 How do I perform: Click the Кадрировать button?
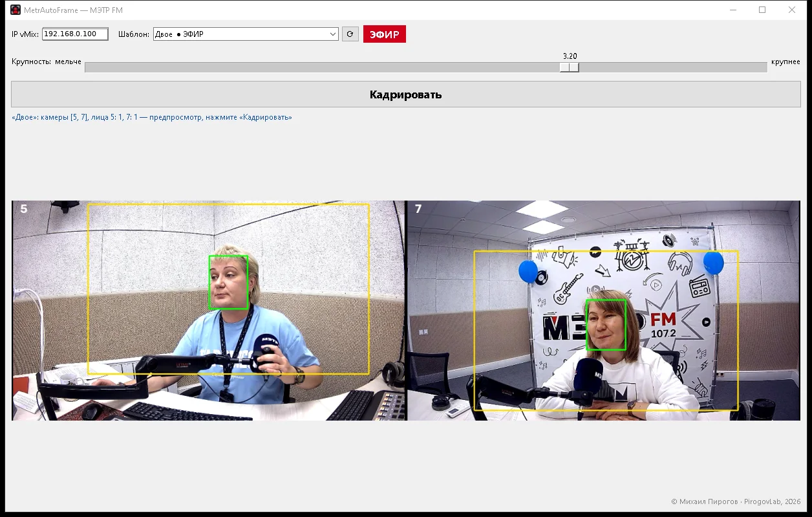[406, 94]
